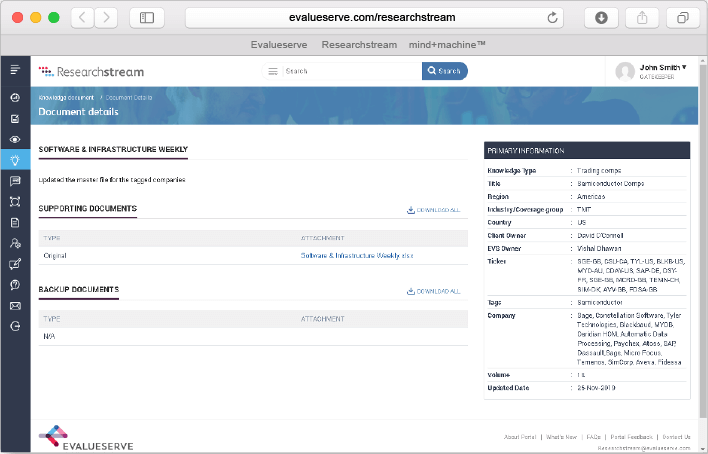Open the hamburger menu in the sidebar
This screenshot has width=708, height=454.
pyautogui.click(x=15, y=70)
